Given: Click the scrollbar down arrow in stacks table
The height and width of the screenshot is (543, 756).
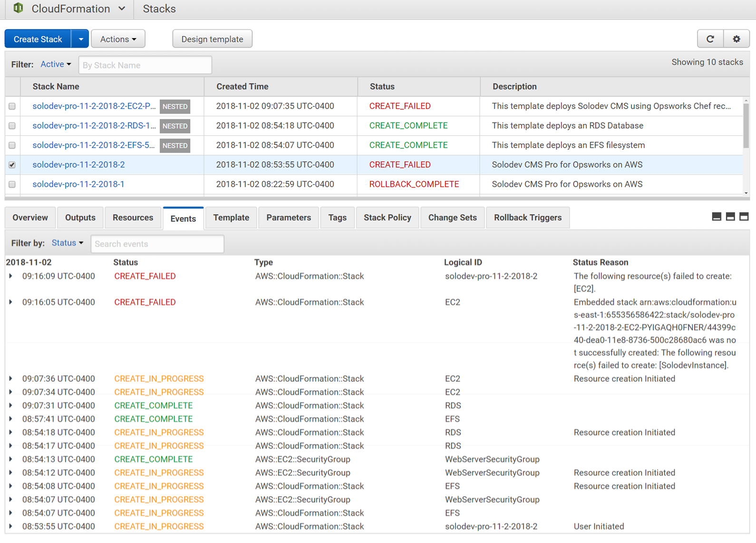Looking at the screenshot, I should point(746,193).
